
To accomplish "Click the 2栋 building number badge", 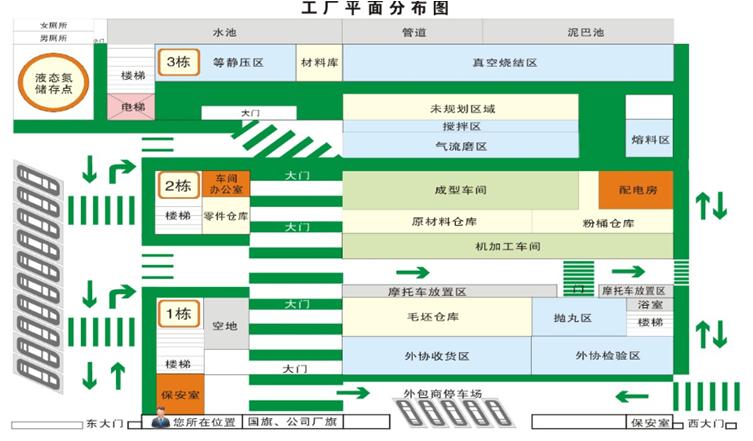I will pos(178,186).
